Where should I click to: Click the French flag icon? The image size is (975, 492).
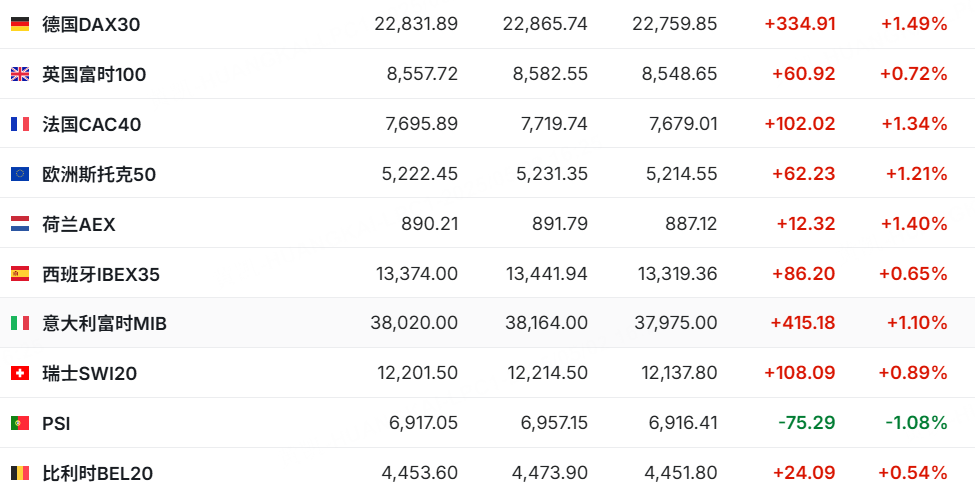[x=20, y=124]
